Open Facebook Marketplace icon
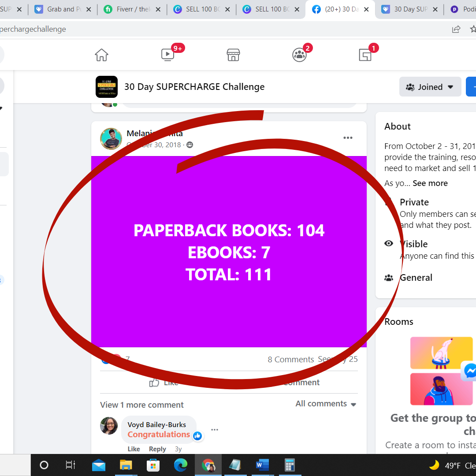 tap(233, 55)
